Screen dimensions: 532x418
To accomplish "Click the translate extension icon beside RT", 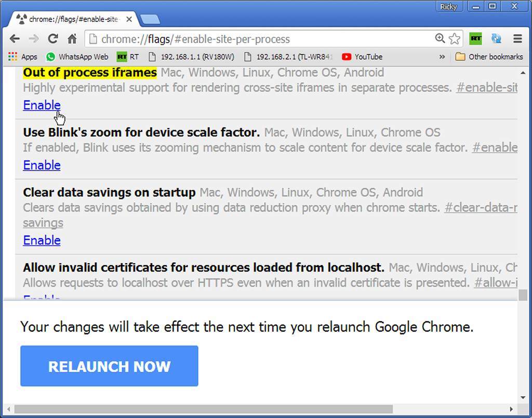I will (x=497, y=38).
